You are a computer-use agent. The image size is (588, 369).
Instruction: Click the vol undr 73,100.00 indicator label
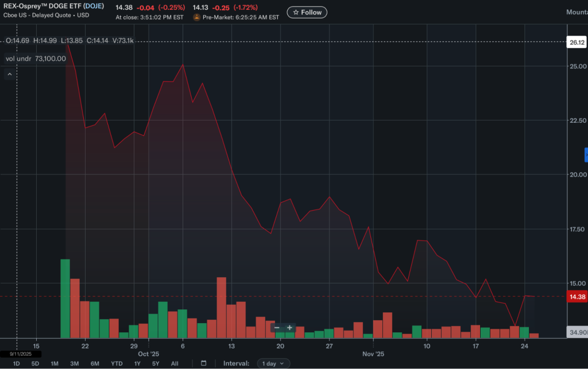36,59
